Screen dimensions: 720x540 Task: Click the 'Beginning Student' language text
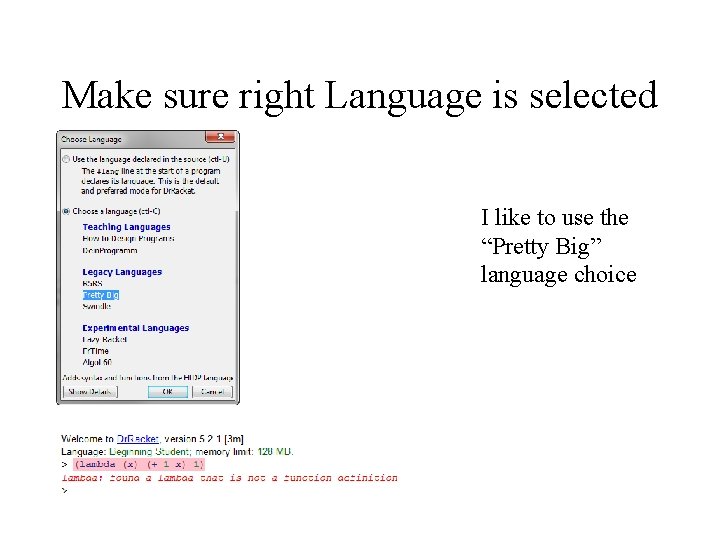pyautogui.click(x=149, y=451)
